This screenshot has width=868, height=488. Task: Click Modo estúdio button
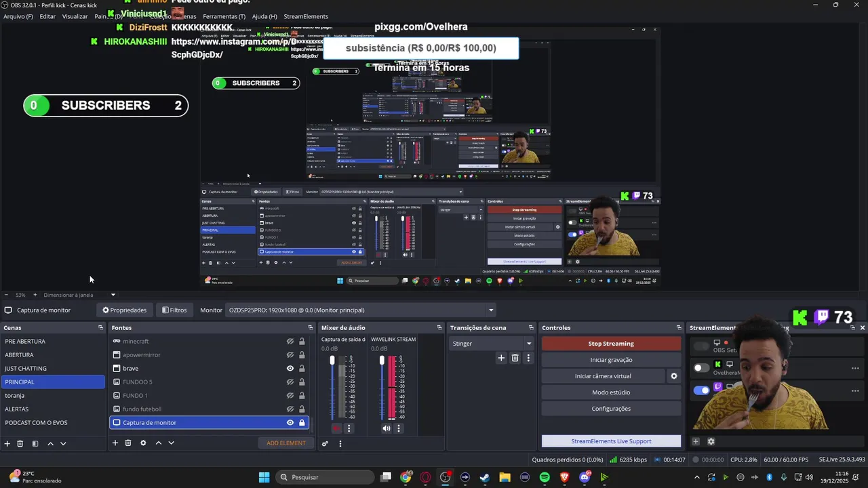[611, 392]
